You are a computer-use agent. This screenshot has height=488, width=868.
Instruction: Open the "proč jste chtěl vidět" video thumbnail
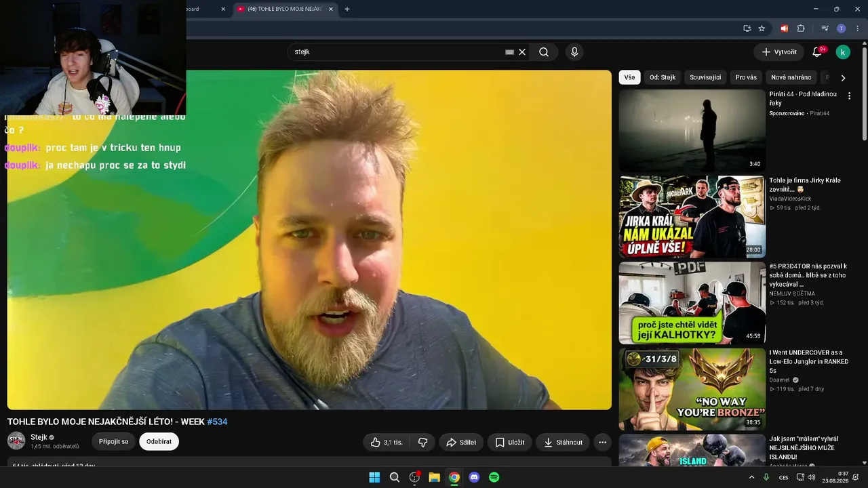[x=692, y=303]
